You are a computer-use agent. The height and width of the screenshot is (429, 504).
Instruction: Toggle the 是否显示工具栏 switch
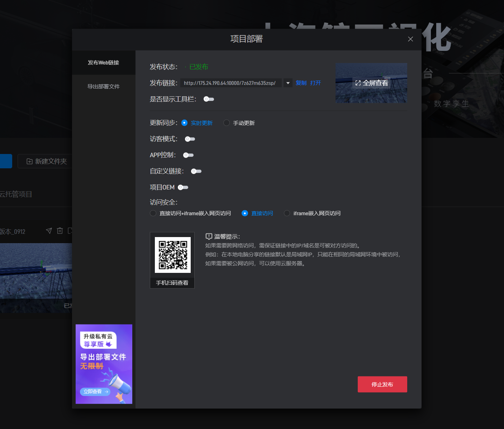point(209,99)
